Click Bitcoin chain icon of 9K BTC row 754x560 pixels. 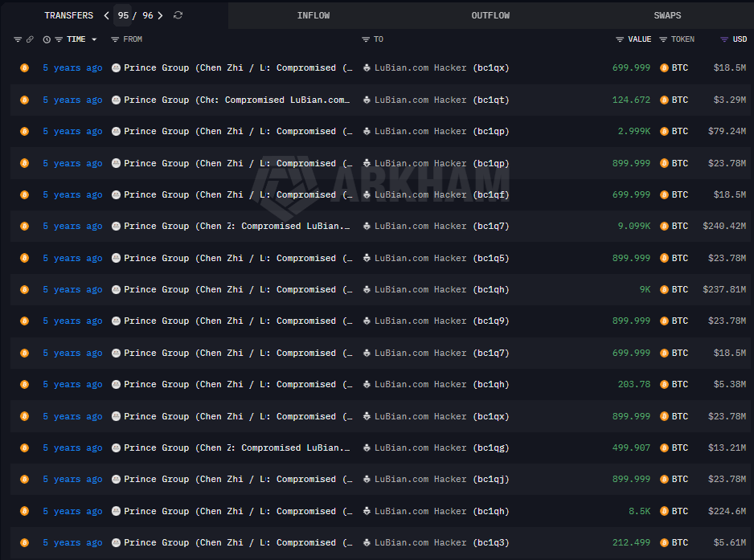[x=25, y=289]
